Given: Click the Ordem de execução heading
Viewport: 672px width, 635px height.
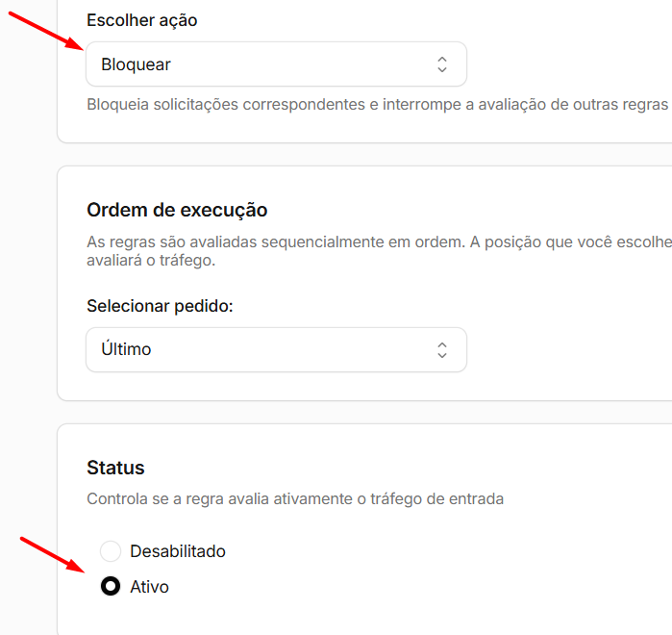Looking at the screenshot, I should point(177,210).
